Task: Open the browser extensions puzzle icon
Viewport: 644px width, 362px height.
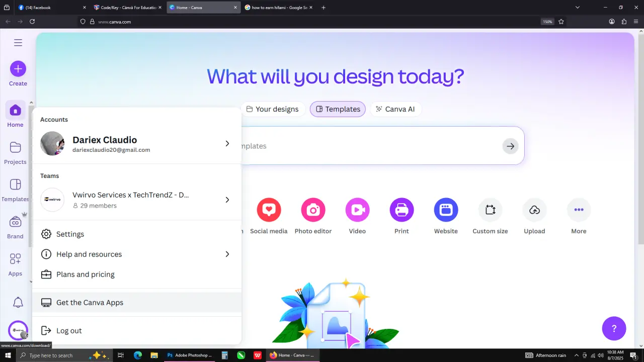Action: (624, 22)
